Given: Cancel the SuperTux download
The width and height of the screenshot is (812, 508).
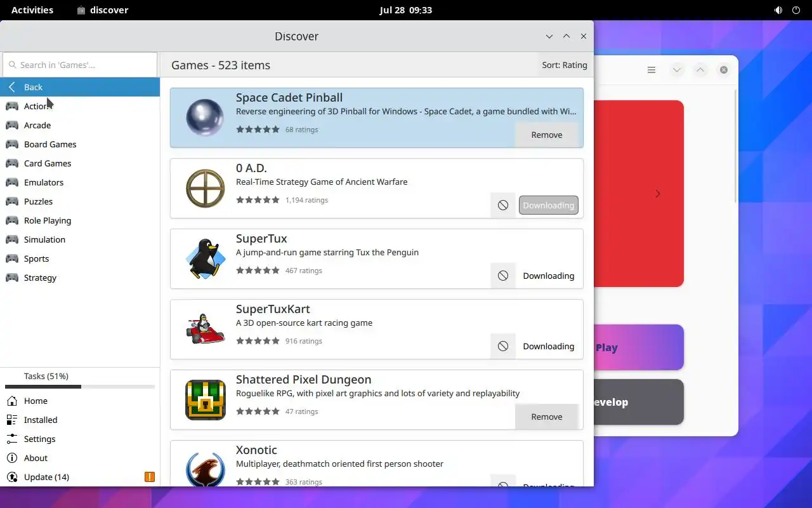Looking at the screenshot, I should 503,276.
